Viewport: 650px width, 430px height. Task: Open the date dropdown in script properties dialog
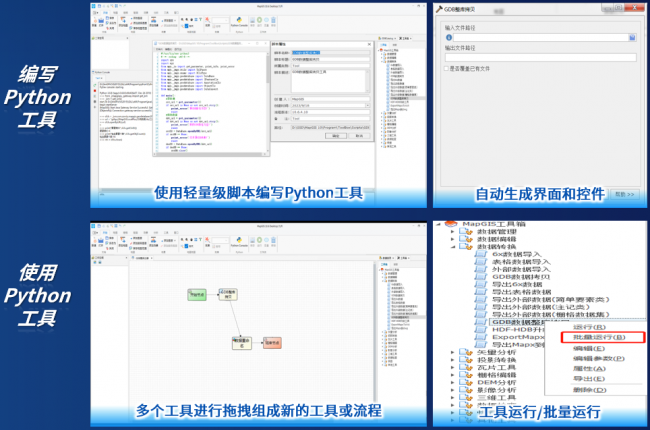(x=368, y=106)
